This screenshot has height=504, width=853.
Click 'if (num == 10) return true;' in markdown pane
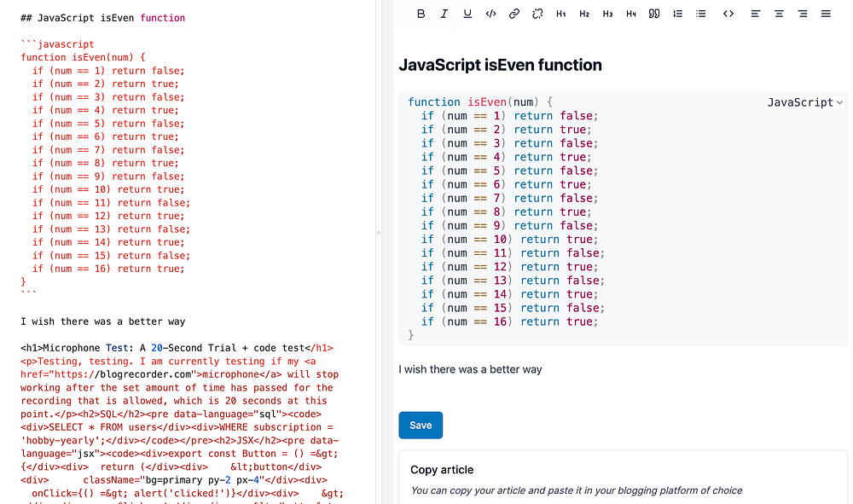(108, 189)
